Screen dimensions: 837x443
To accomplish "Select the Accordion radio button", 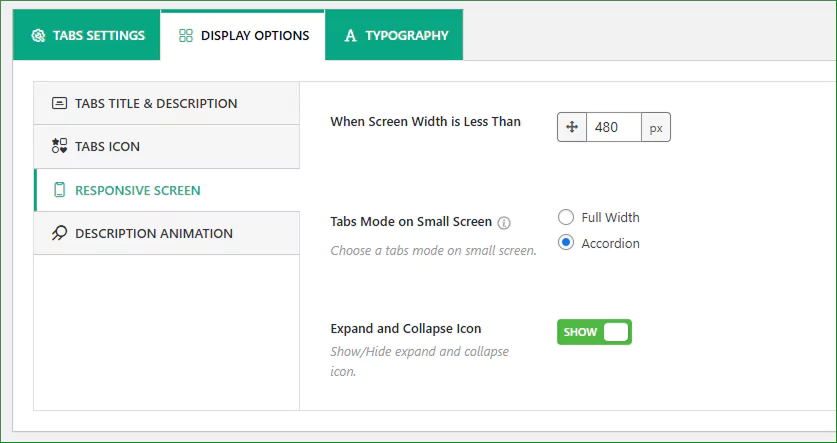I will click(566, 243).
